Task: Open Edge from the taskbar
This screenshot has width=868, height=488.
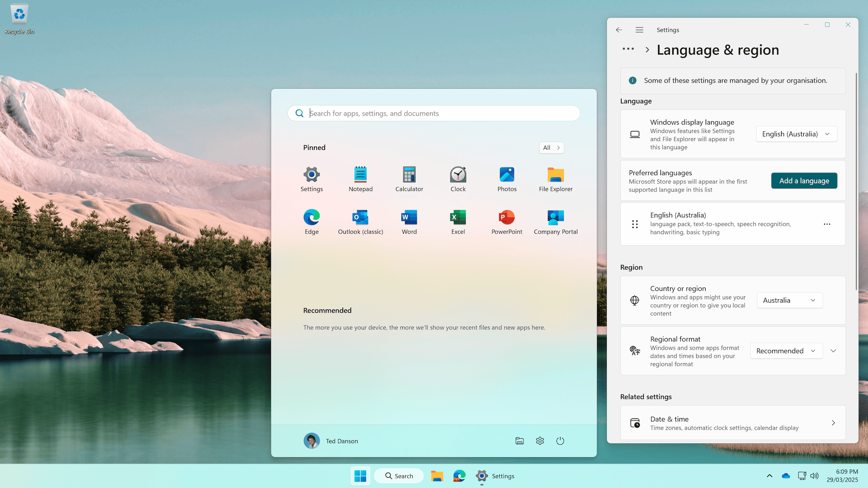Action: tap(459, 476)
